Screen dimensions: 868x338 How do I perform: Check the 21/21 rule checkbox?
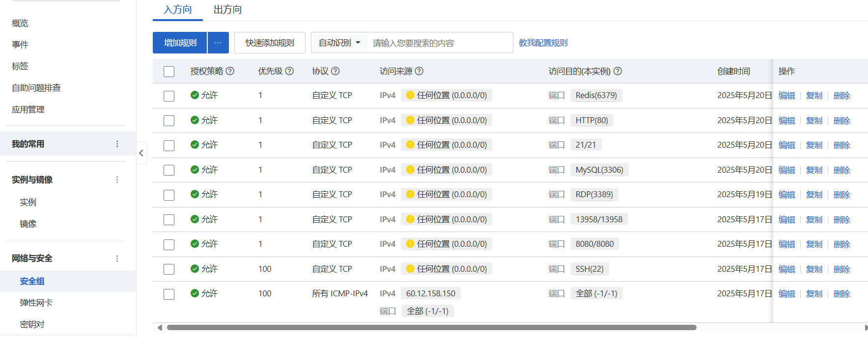point(169,146)
